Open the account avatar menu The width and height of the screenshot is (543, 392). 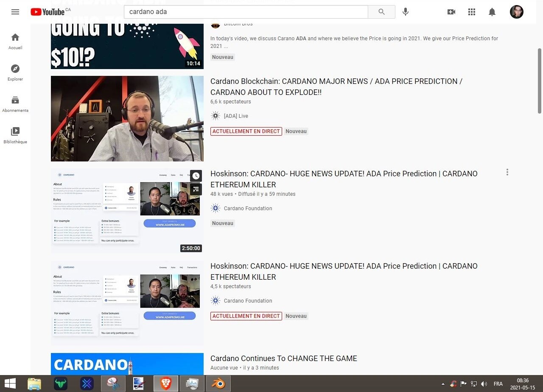(x=517, y=12)
